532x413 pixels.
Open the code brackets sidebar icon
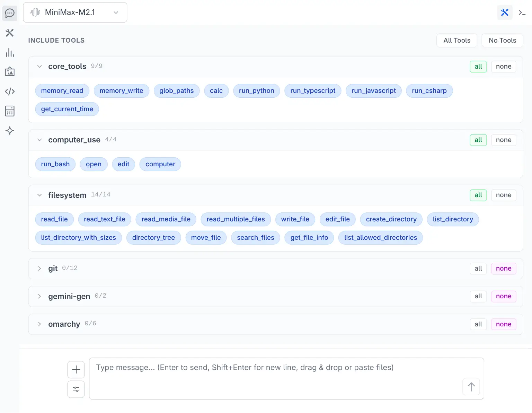(10, 91)
